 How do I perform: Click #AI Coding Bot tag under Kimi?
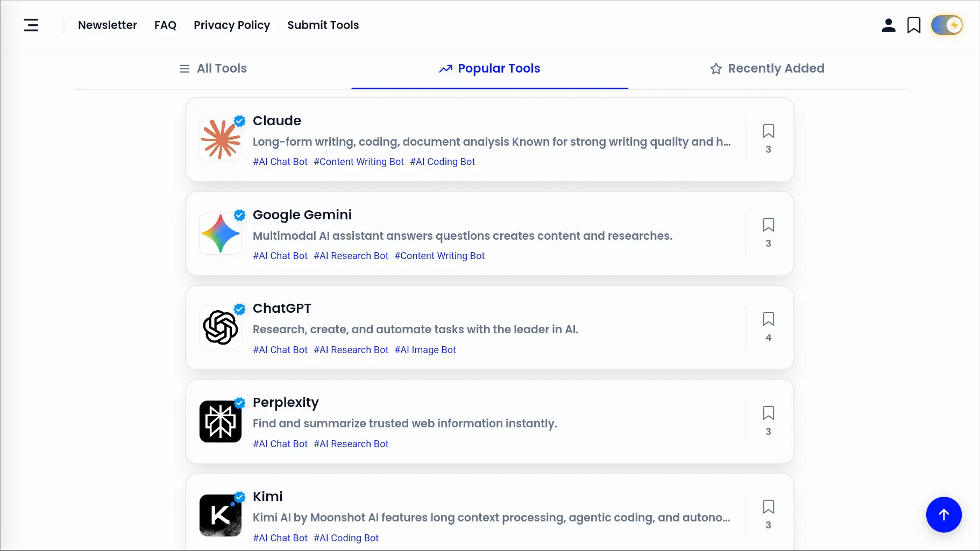point(346,538)
